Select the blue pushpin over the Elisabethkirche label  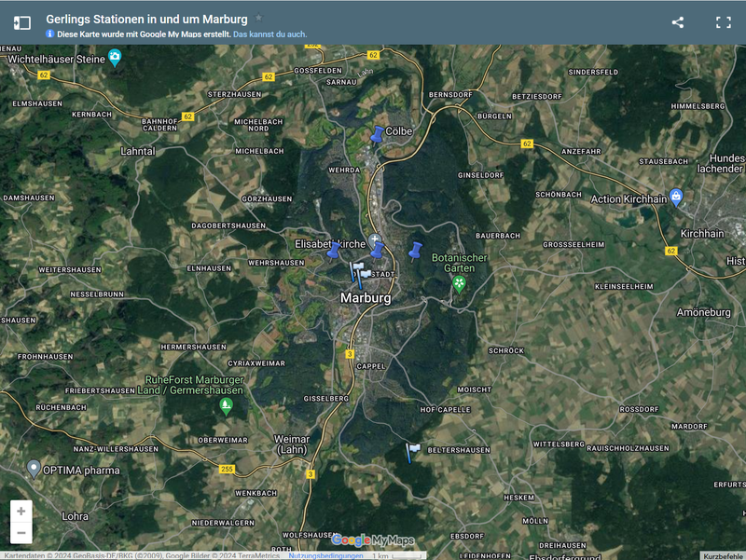point(334,250)
